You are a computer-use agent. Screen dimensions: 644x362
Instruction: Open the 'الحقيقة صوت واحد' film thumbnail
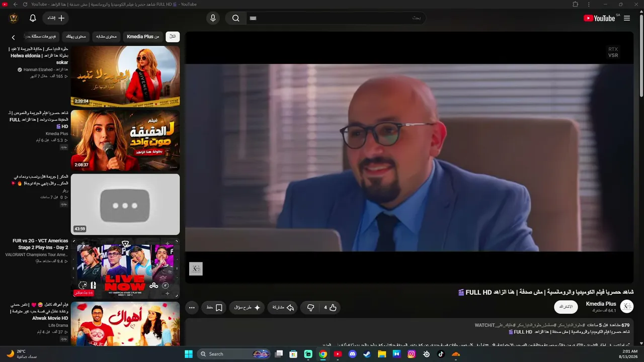click(x=125, y=140)
